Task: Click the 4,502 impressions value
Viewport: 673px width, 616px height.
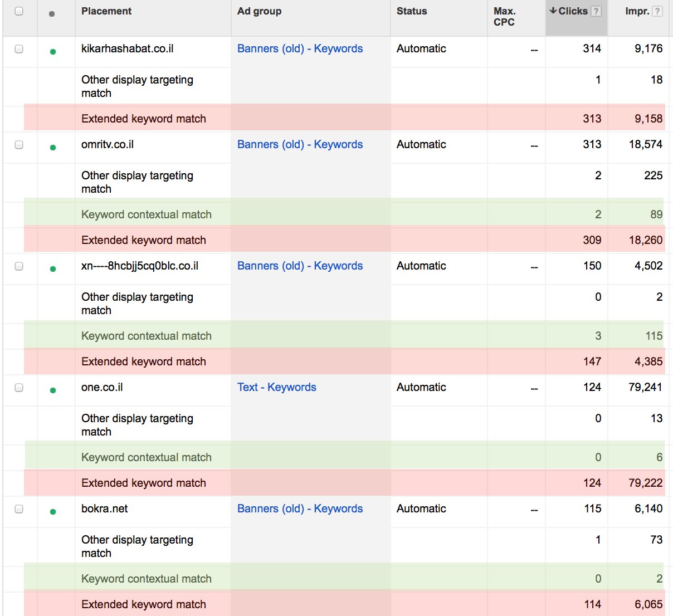Action: click(648, 266)
